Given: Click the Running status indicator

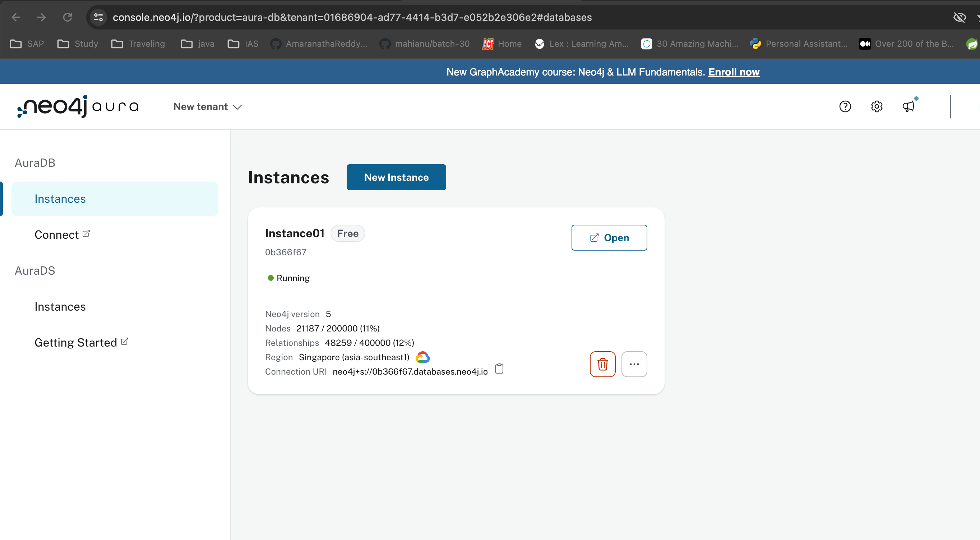Looking at the screenshot, I should click(289, 278).
